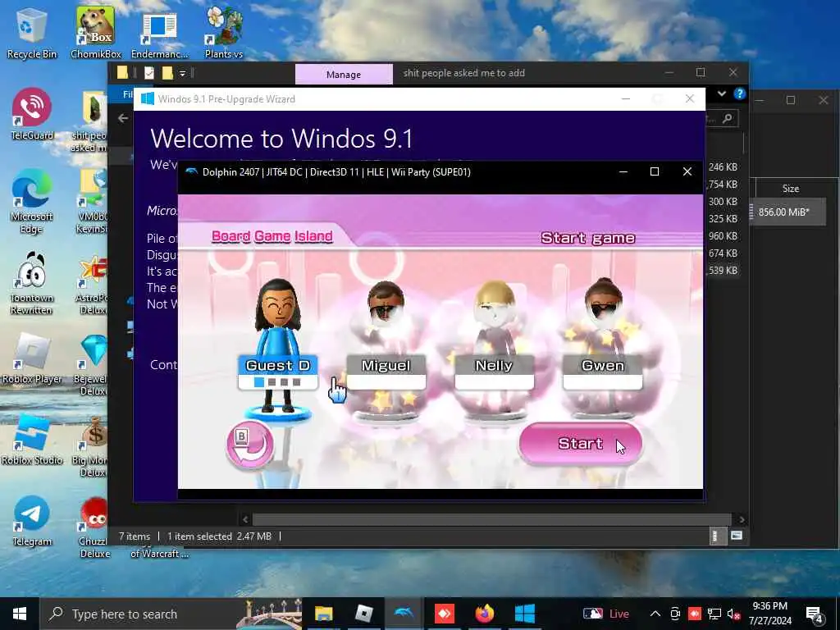This screenshot has width=840, height=630.
Task: Open the network tray icon
Action: [714, 614]
